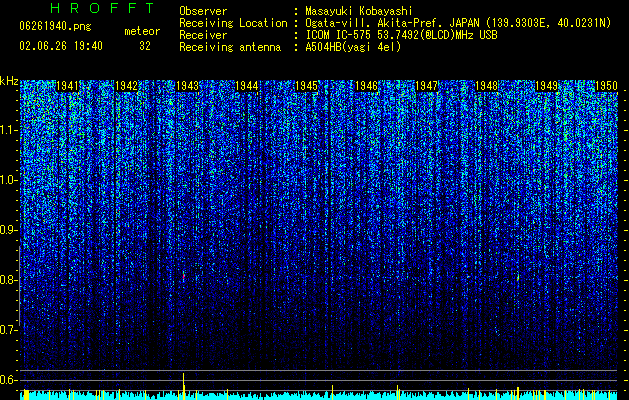Click the 1.0 frequency axis label
This screenshot has height=400, width=629.
click(9, 181)
